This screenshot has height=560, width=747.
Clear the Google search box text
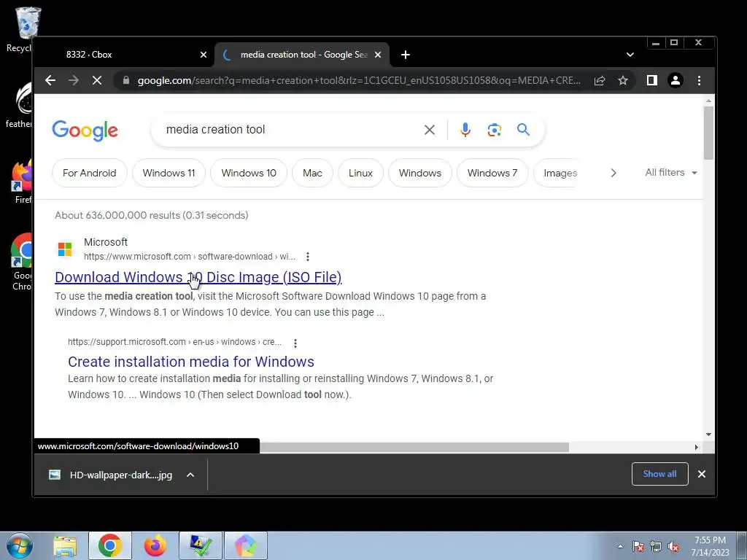click(429, 130)
